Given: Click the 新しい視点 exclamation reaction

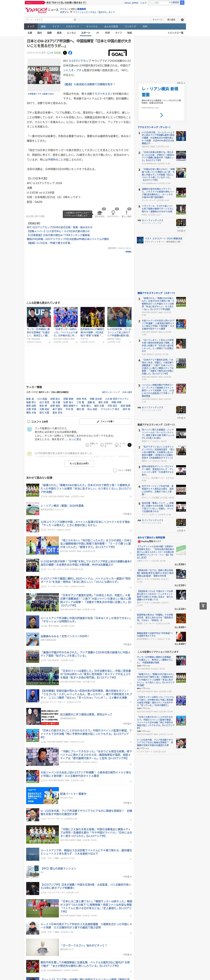Looking at the screenshot, I should click(x=127, y=213).
